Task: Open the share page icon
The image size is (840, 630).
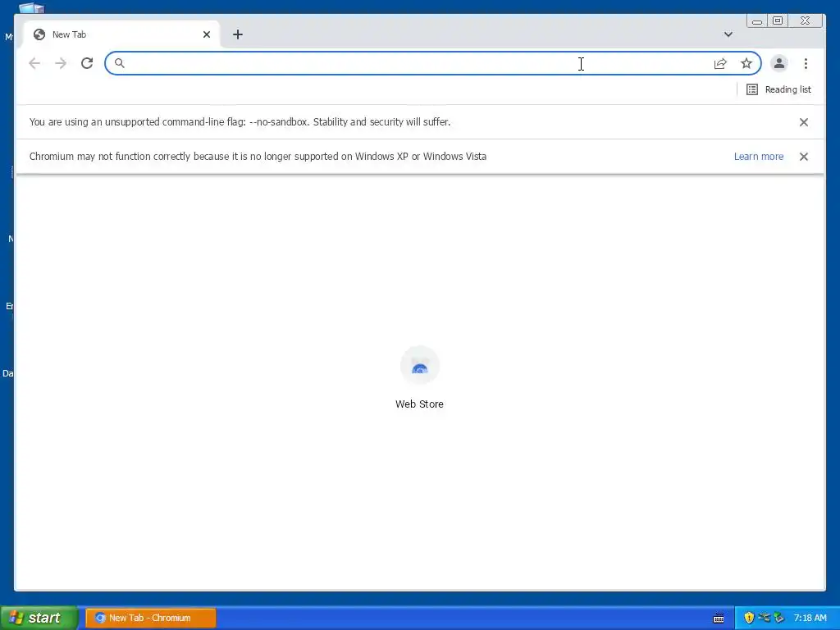Action: click(720, 63)
